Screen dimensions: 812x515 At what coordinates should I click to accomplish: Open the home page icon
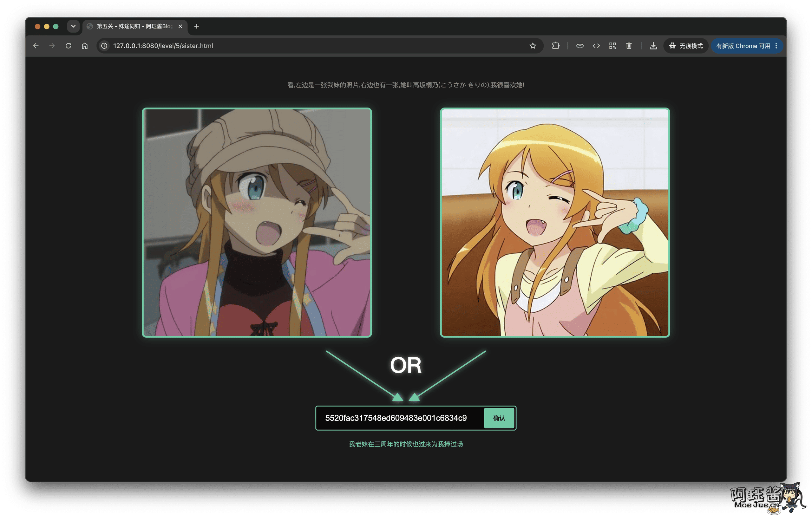pyautogui.click(x=85, y=46)
